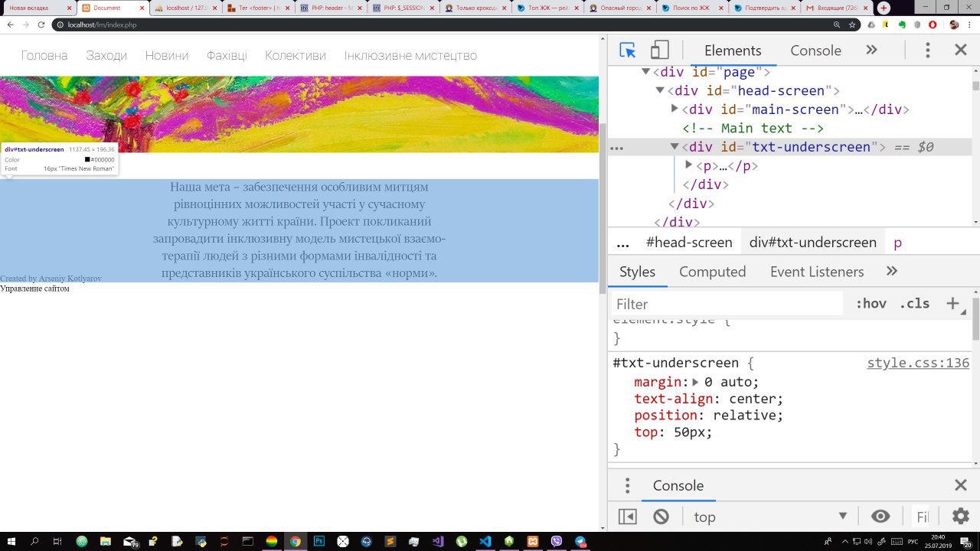Image resolution: width=980 pixels, height=551 pixels.
Task: Create a live expression with eye icon
Action: pos(880,517)
